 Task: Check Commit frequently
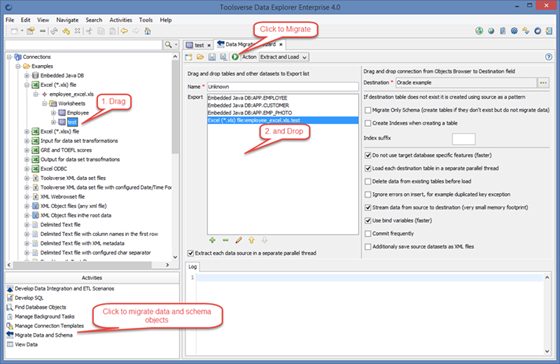pyautogui.click(x=368, y=234)
